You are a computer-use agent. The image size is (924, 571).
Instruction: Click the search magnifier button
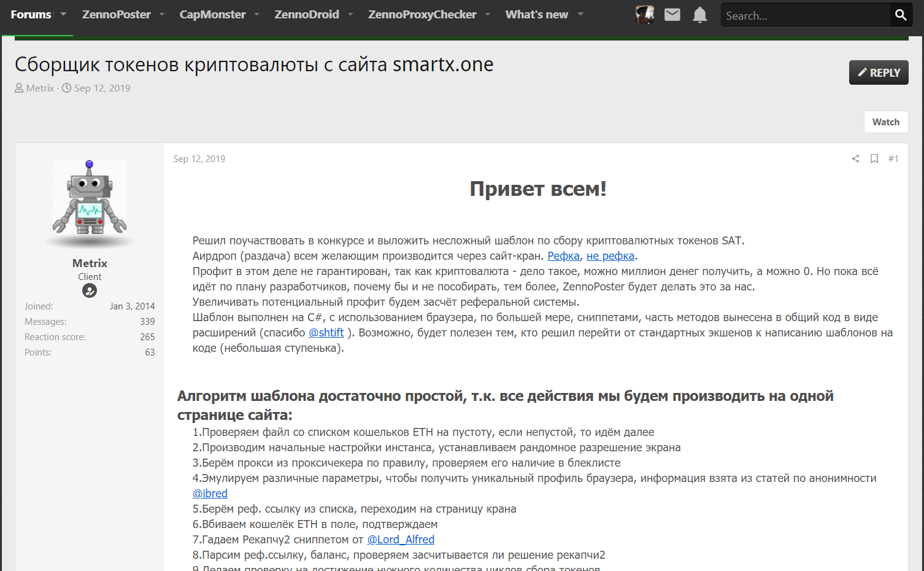[901, 15]
